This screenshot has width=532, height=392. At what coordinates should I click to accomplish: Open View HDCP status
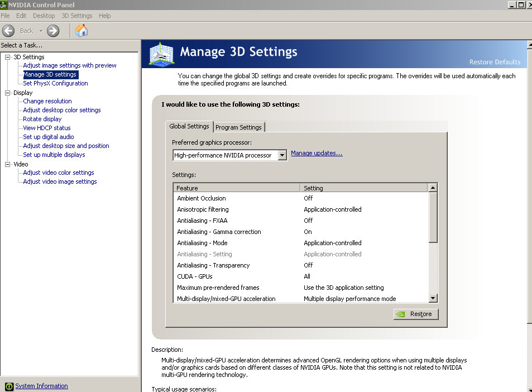click(46, 128)
